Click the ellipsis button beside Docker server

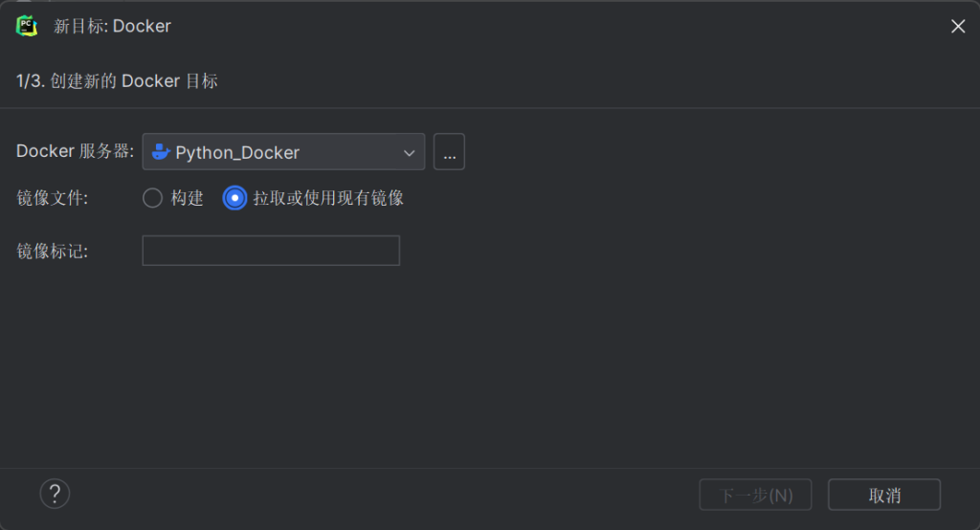[x=449, y=152]
